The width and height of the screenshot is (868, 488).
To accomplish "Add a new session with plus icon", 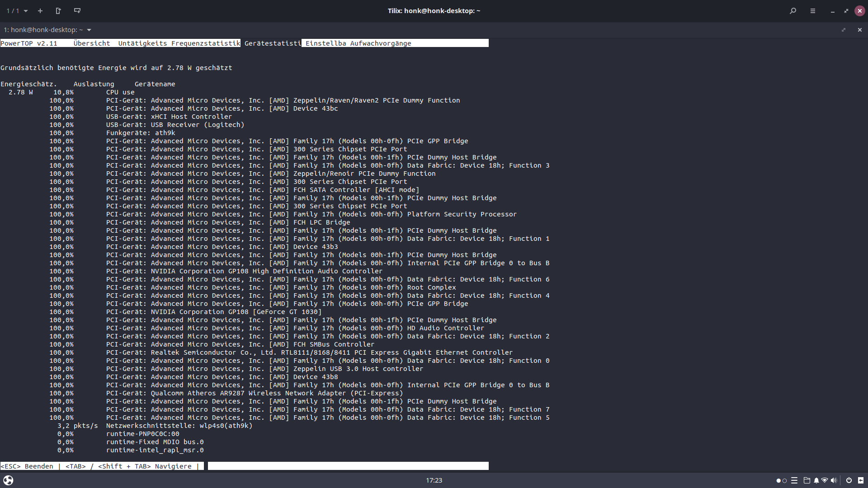I will tap(40, 11).
